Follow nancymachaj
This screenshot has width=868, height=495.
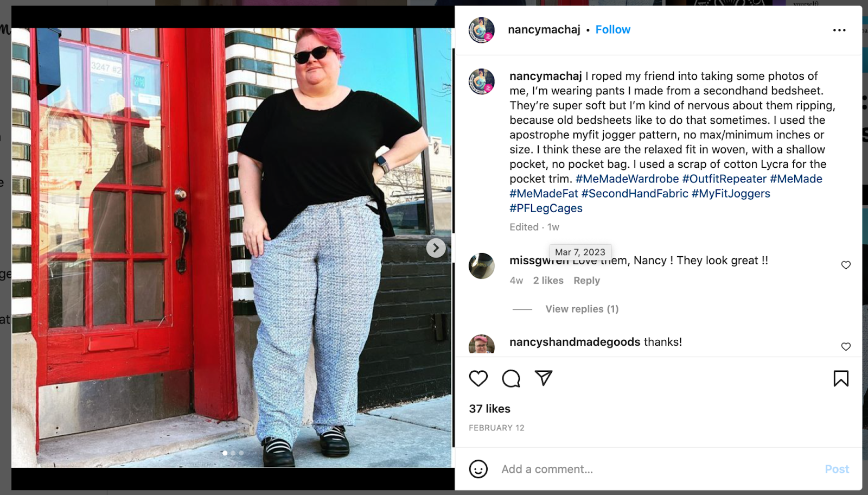[x=613, y=30]
